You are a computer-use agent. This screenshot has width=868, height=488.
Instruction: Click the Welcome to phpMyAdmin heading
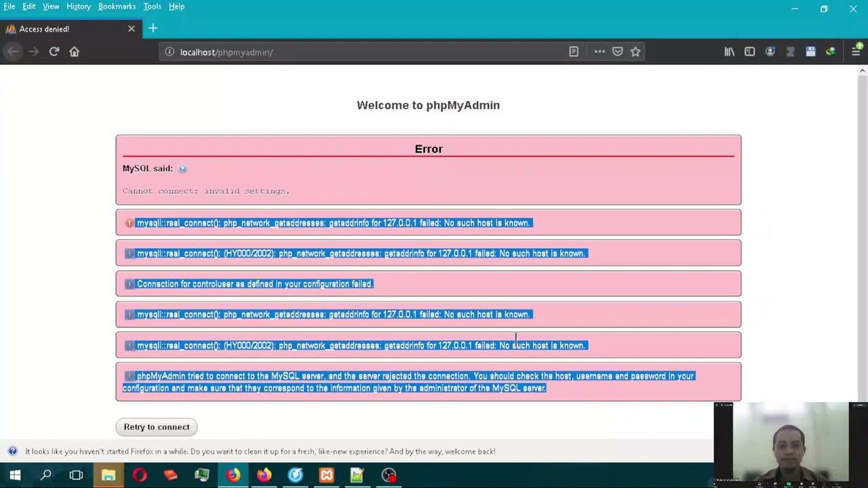pyautogui.click(x=429, y=105)
